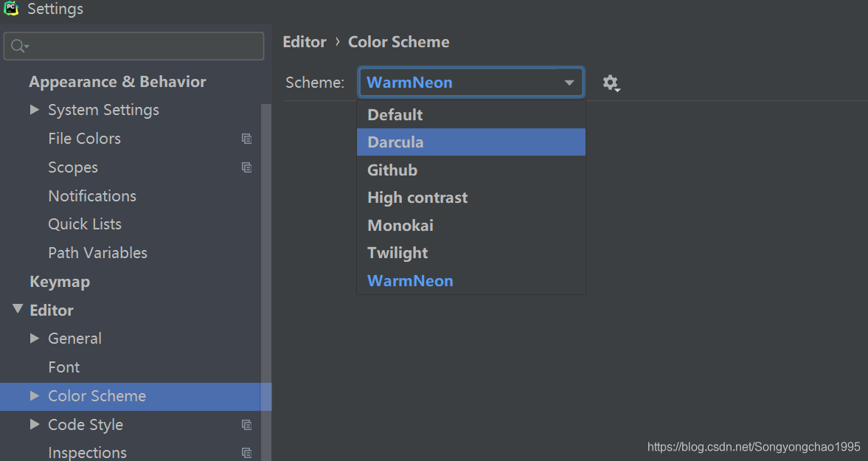The image size is (868, 461).
Task: Open Path Variables settings
Action: tap(97, 253)
